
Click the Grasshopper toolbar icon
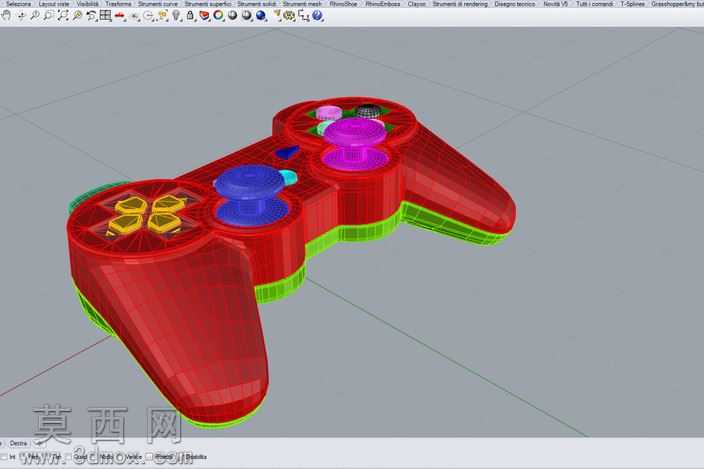pyautogui.click(x=290, y=16)
